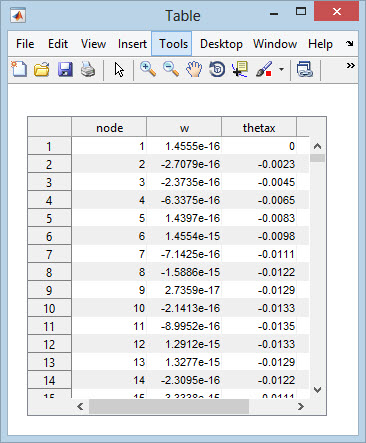The image size is (366, 443).
Task: Open the Desktop menu
Action: tap(221, 44)
